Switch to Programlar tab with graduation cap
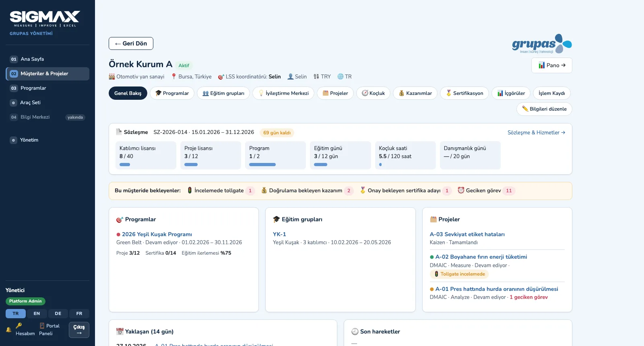 (172, 93)
